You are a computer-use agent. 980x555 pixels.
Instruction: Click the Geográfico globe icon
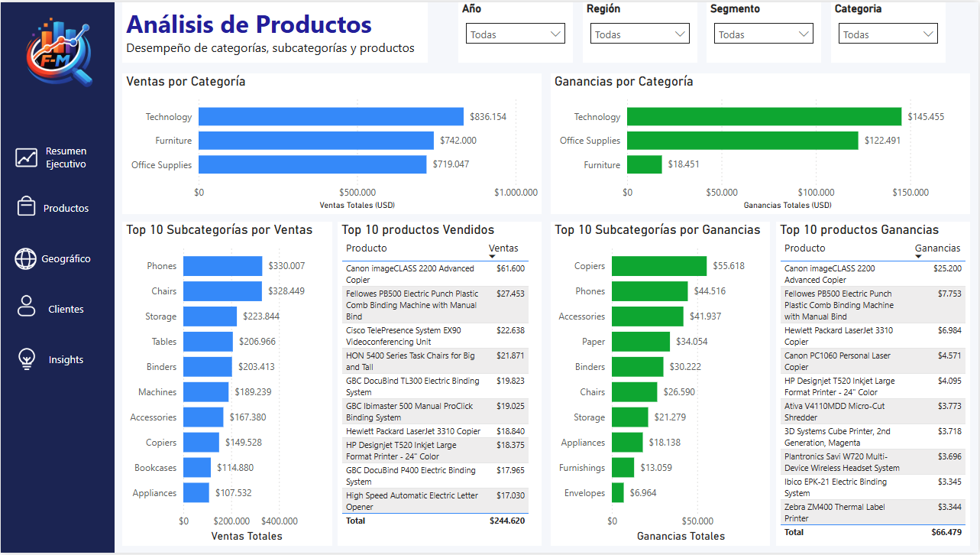[26, 258]
